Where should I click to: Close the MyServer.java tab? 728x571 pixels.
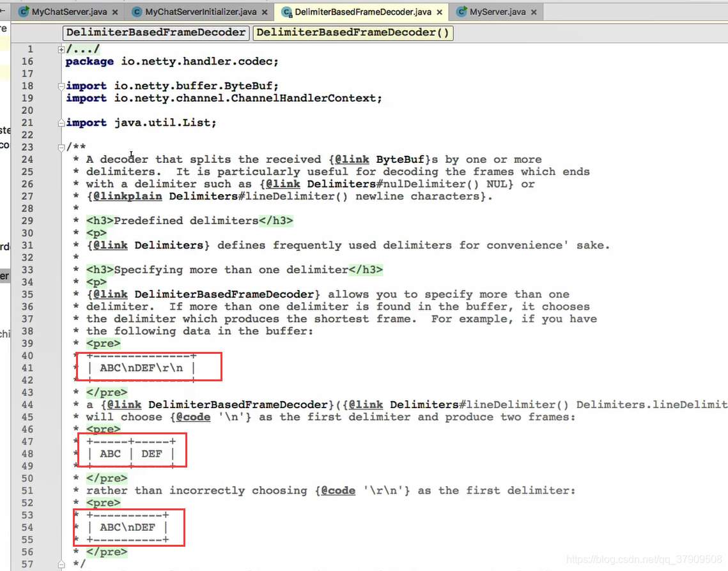[x=534, y=13]
